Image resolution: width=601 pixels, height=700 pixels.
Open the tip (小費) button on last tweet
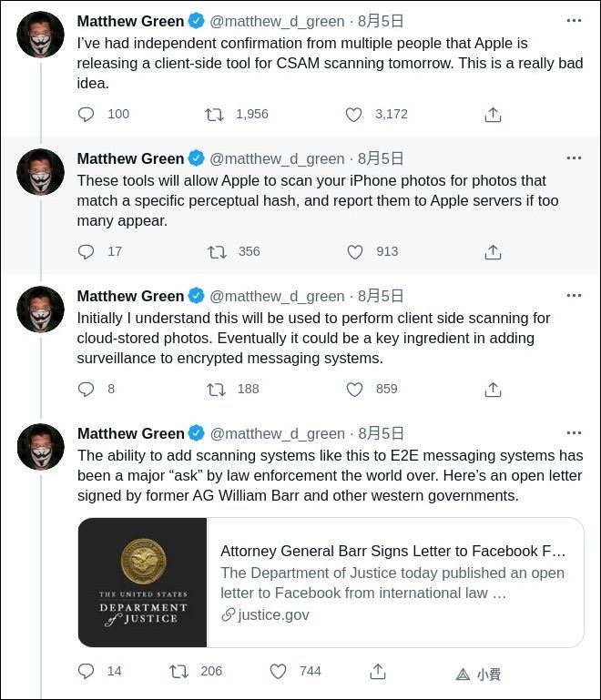pyautogui.click(x=478, y=674)
